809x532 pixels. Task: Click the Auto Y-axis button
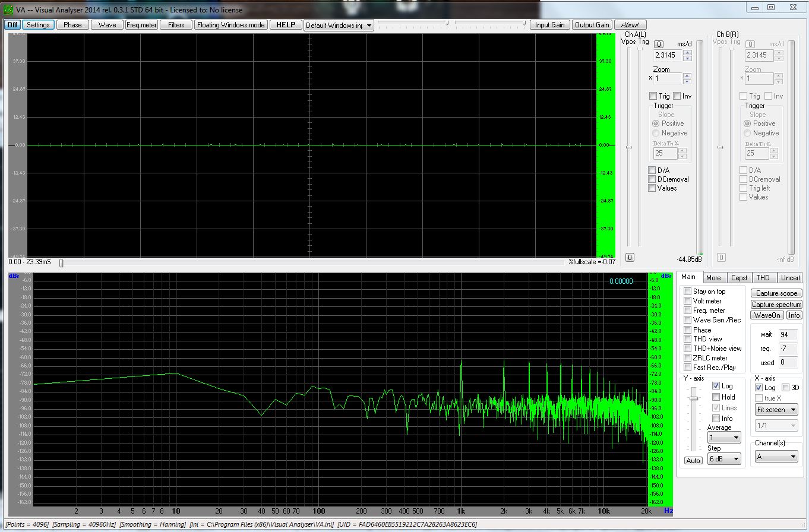click(693, 461)
